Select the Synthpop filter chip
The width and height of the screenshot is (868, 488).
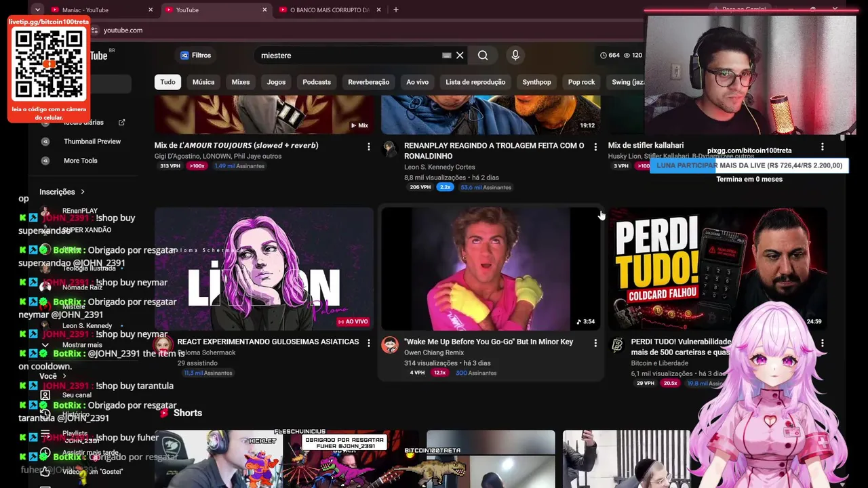[x=536, y=82]
